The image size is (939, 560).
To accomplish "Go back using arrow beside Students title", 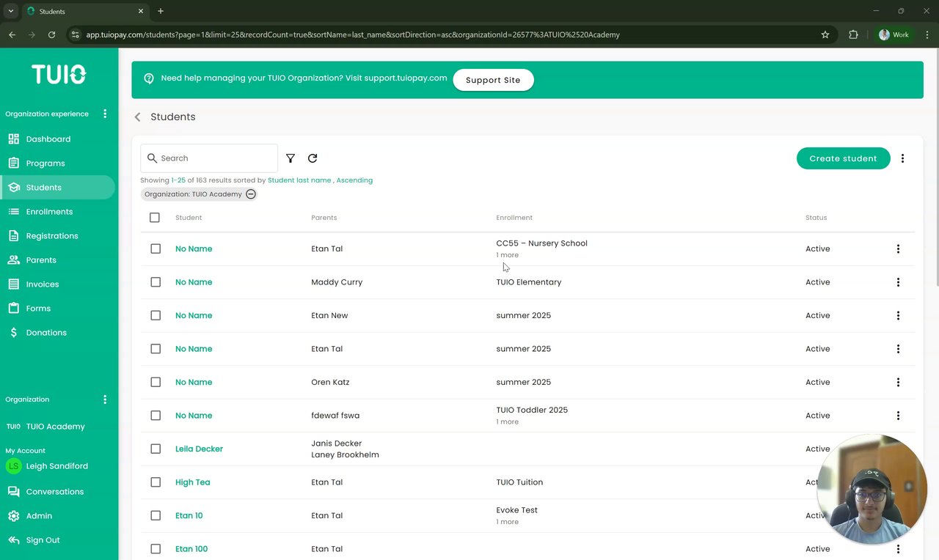I will coord(137,117).
